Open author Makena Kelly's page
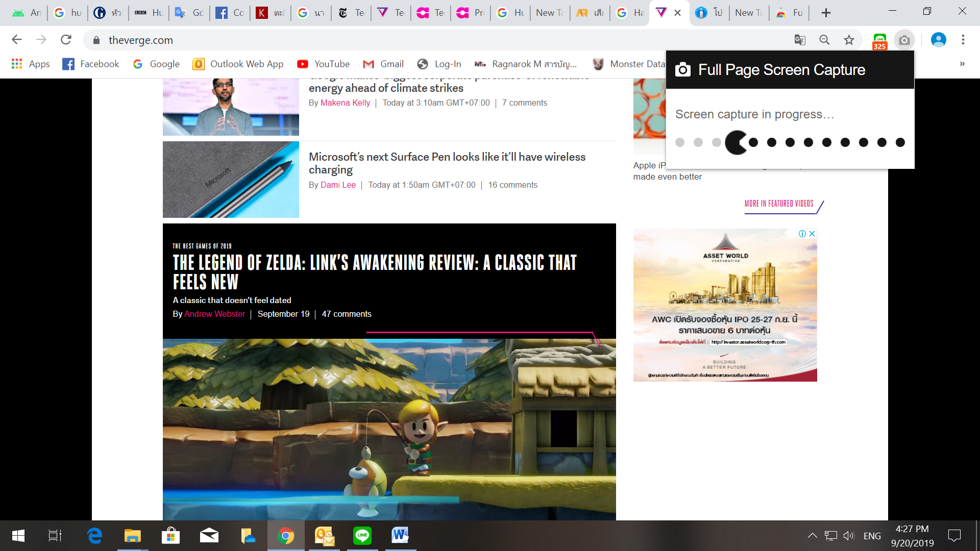Image resolution: width=980 pixels, height=551 pixels. pyautogui.click(x=346, y=103)
